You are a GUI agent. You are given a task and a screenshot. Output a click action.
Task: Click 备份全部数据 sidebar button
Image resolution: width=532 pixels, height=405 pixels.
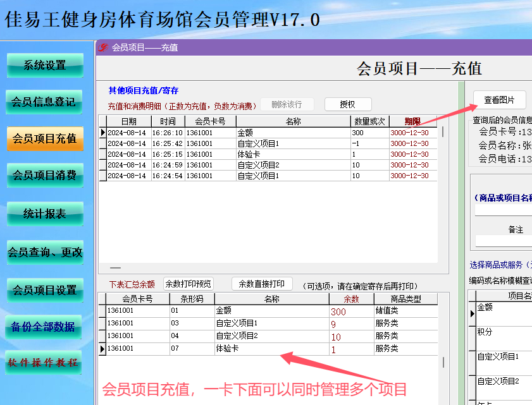click(x=43, y=327)
